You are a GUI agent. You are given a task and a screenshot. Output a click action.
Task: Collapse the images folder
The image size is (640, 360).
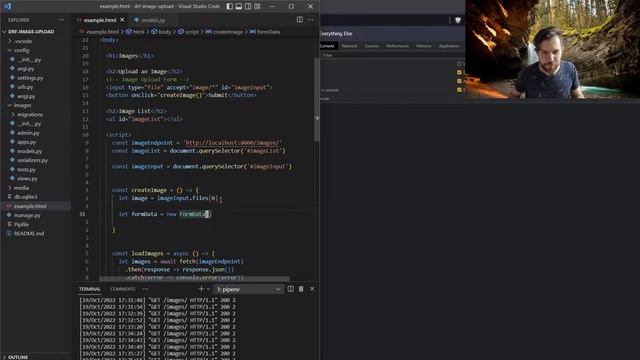10,105
